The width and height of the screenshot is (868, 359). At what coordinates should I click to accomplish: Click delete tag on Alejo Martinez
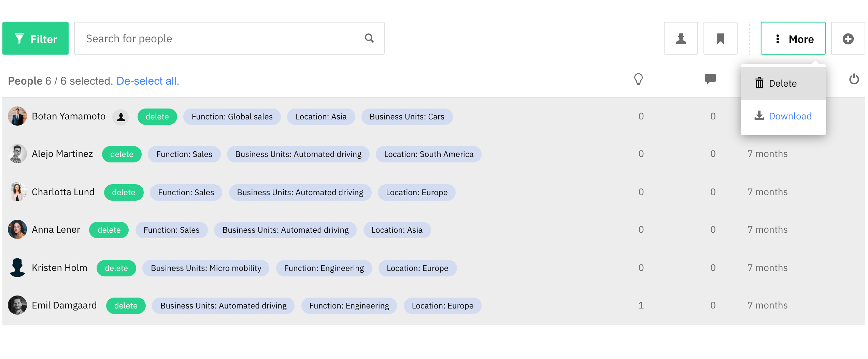(122, 154)
